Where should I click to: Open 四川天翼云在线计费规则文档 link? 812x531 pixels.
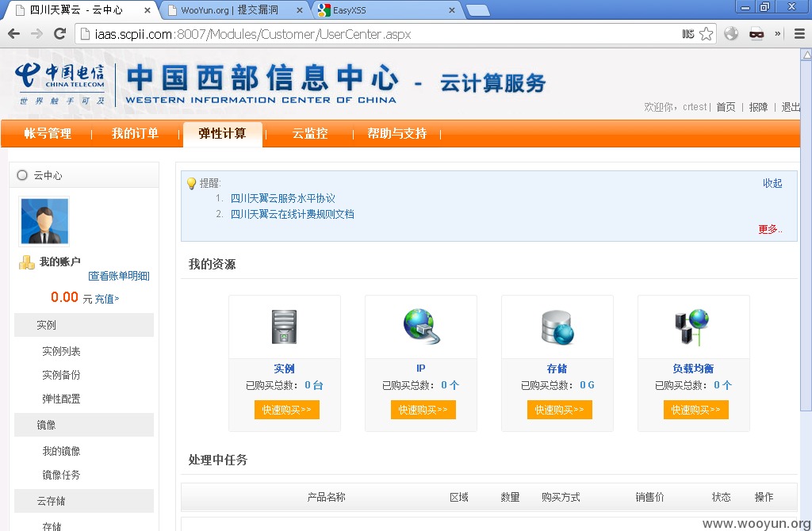point(292,214)
